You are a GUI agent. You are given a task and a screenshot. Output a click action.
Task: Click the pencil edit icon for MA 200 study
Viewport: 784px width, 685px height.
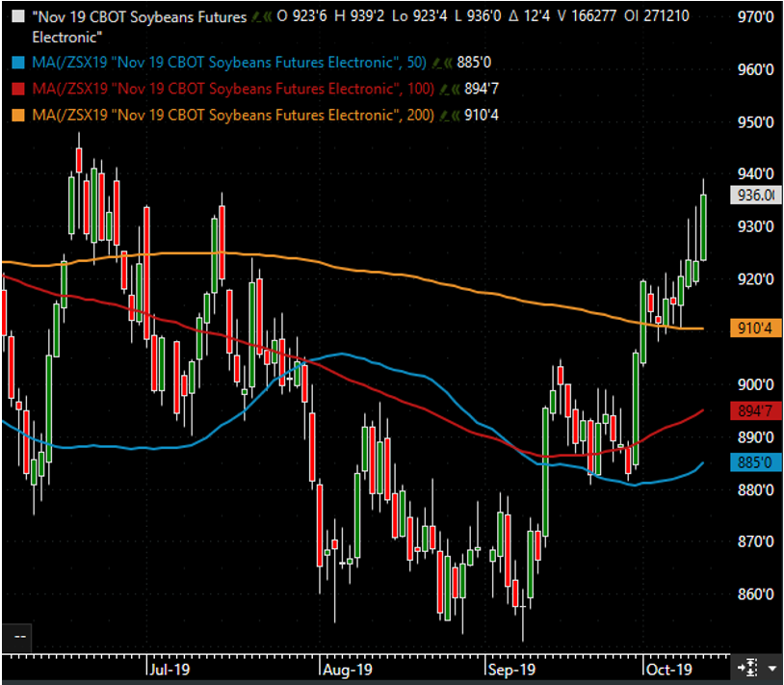(x=444, y=116)
